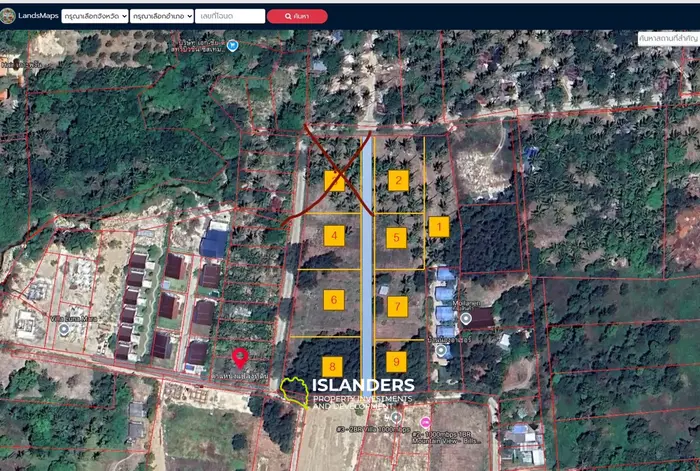Click yellow plot label 7

click(397, 306)
